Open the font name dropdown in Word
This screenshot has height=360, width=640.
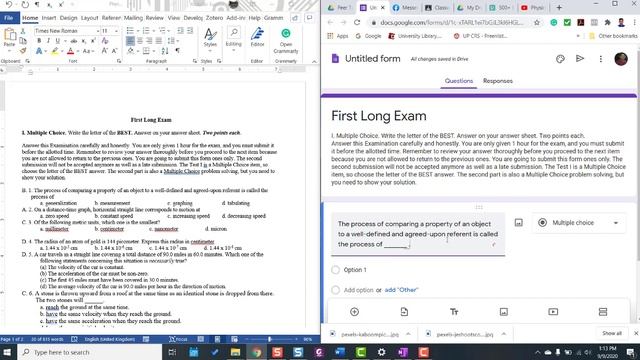[x=98, y=31]
